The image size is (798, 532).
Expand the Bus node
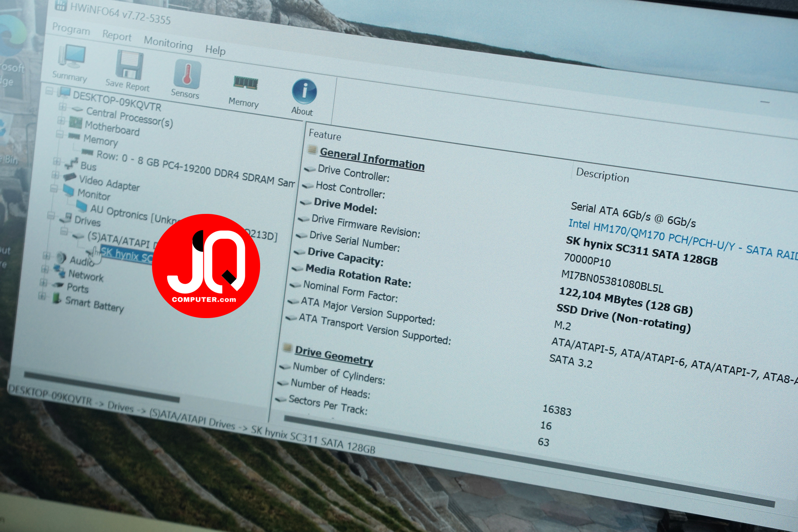[x=57, y=161]
